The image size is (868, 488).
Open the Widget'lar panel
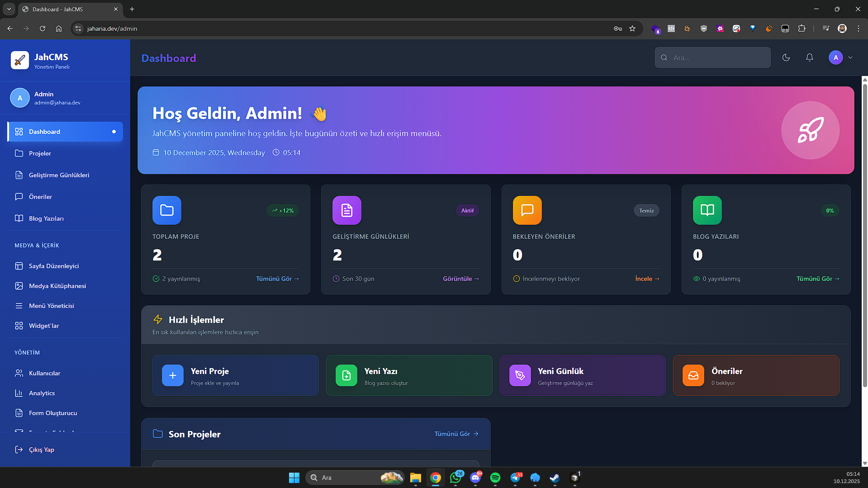tap(45, 325)
